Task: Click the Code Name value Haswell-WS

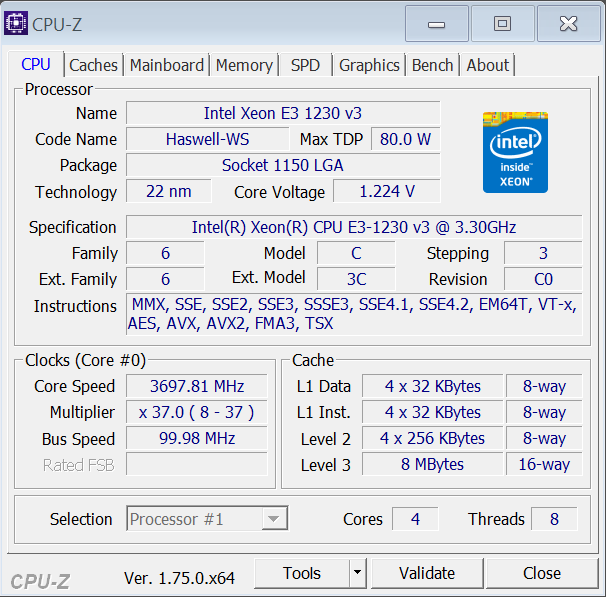Action: pyautogui.click(x=208, y=139)
